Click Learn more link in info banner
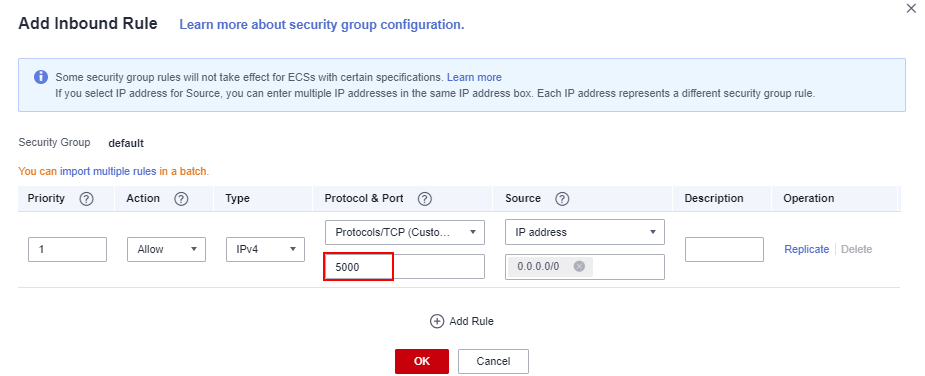925x376 pixels. click(474, 77)
